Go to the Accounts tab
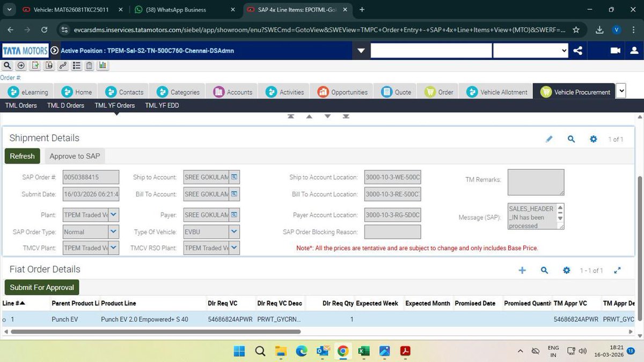This screenshot has width=644, height=362. pyautogui.click(x=233, y=92)
